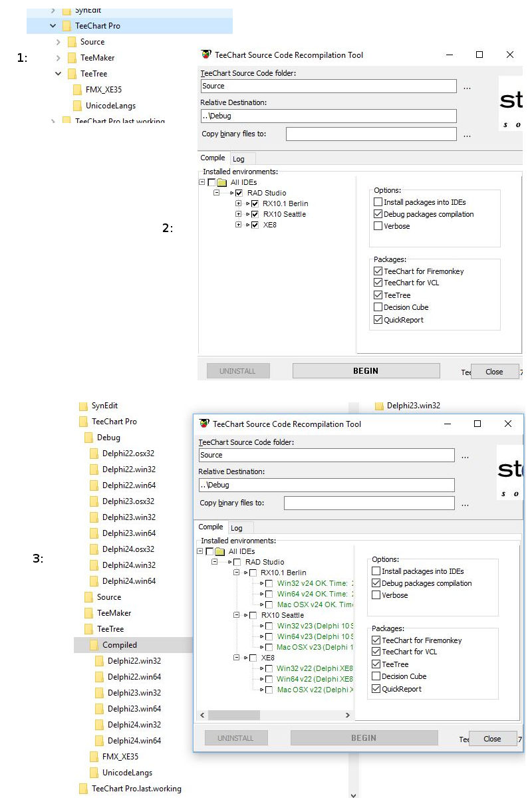Click the folder icon of Delphi22.win64 under Debug
The width and height of the screenshot is (532, 798).
pyautogui.click(x=94, y=485)
